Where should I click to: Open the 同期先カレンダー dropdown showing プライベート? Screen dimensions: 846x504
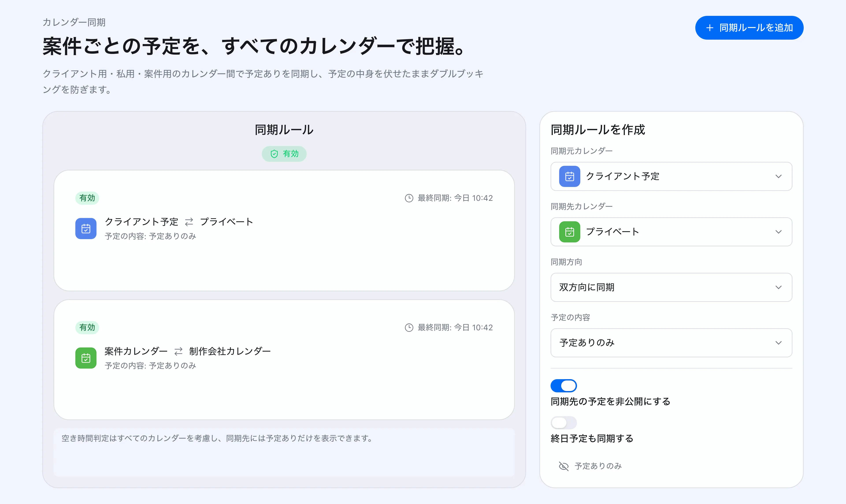[671, 232]
